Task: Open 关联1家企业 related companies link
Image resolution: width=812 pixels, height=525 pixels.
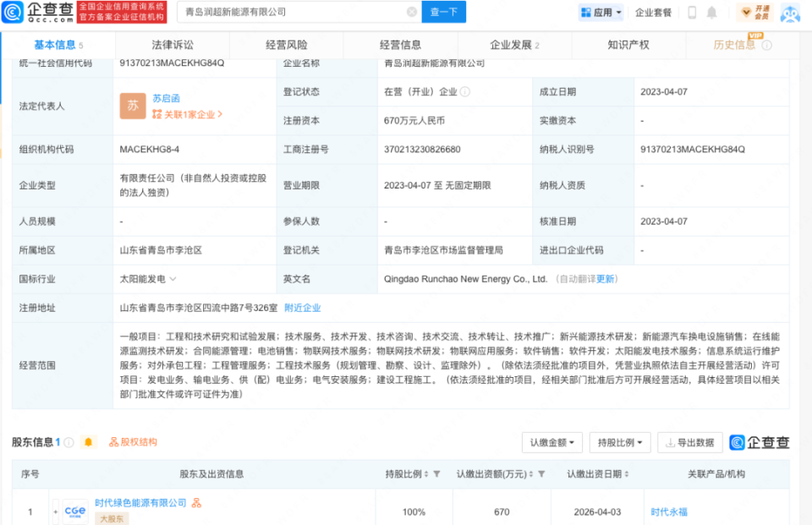Action: [x=188, y=114]
